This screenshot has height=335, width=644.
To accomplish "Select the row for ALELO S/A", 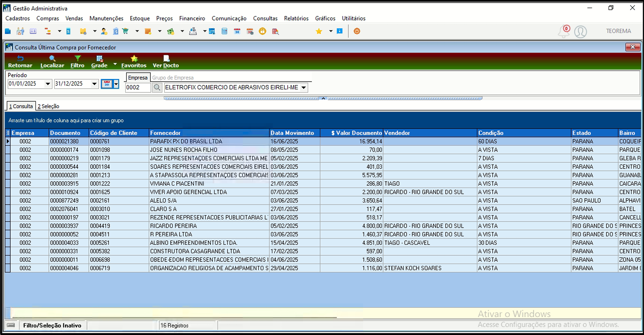I will tap(323, 200).
